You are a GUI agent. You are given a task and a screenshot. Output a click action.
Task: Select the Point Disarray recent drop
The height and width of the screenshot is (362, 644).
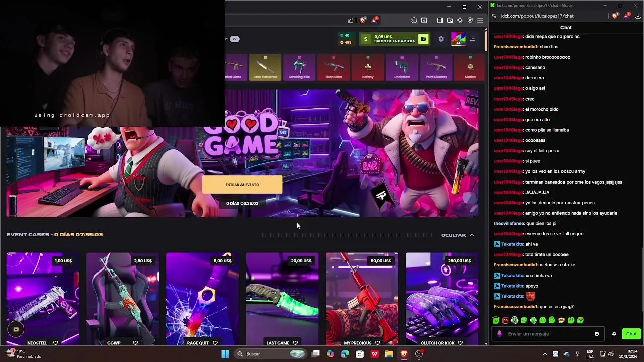click(x=436, y=67)
